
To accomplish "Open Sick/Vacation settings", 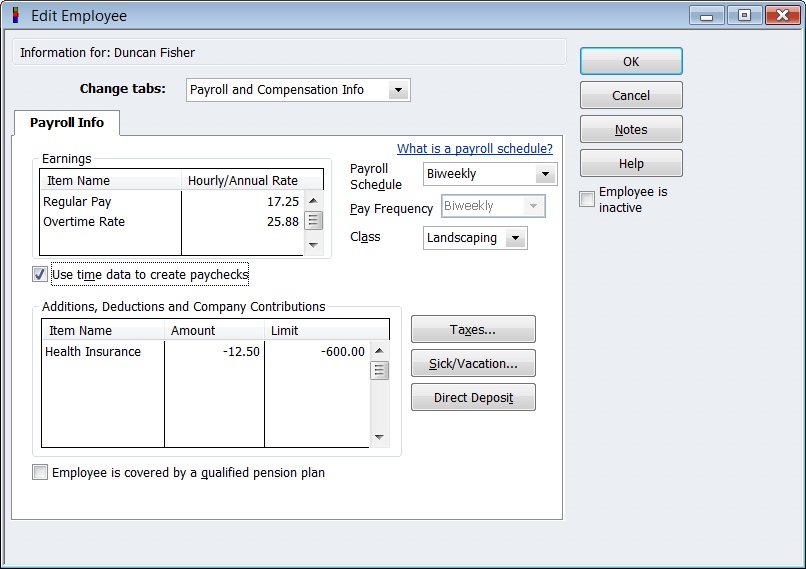I will click(473, 363).
